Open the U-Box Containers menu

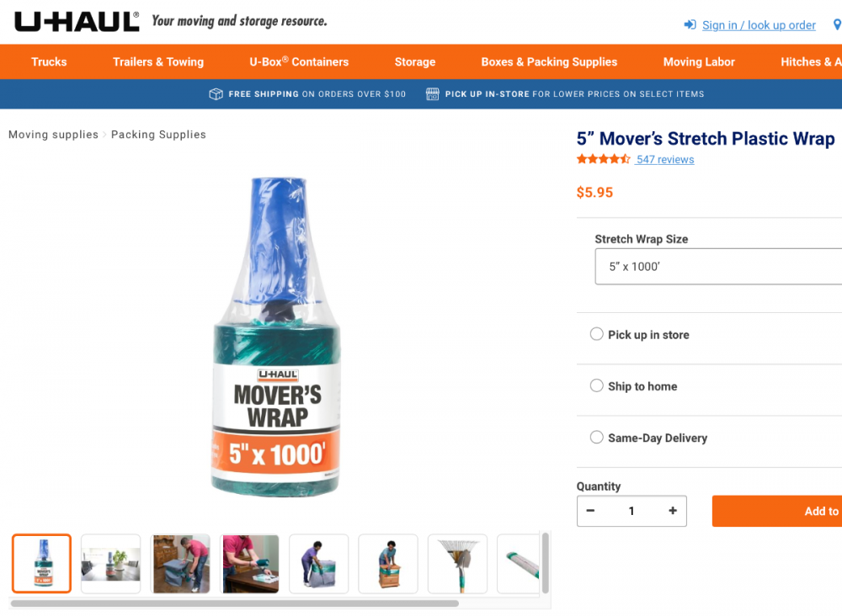[299, 61]
